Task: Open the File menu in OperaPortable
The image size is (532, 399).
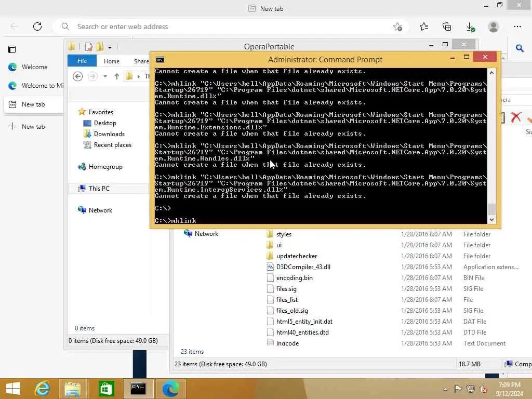Action: point(82,61)
